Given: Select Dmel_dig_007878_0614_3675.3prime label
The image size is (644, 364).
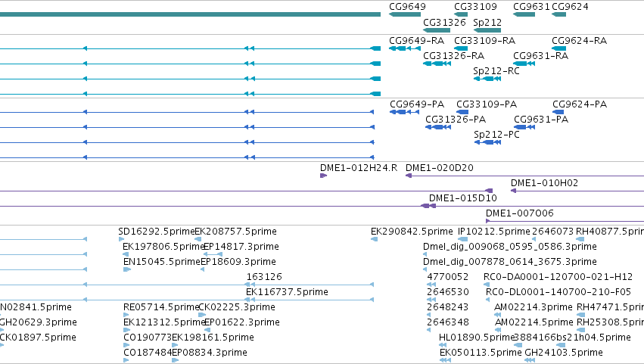Looking at the screenshot, I should 510,262.
